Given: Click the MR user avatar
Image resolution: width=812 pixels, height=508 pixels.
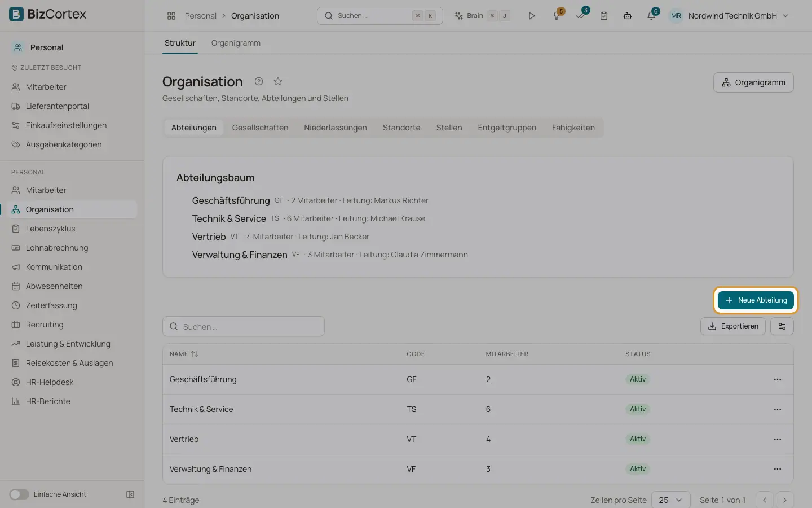Looking at the screenshot, I should pos(676,16).
